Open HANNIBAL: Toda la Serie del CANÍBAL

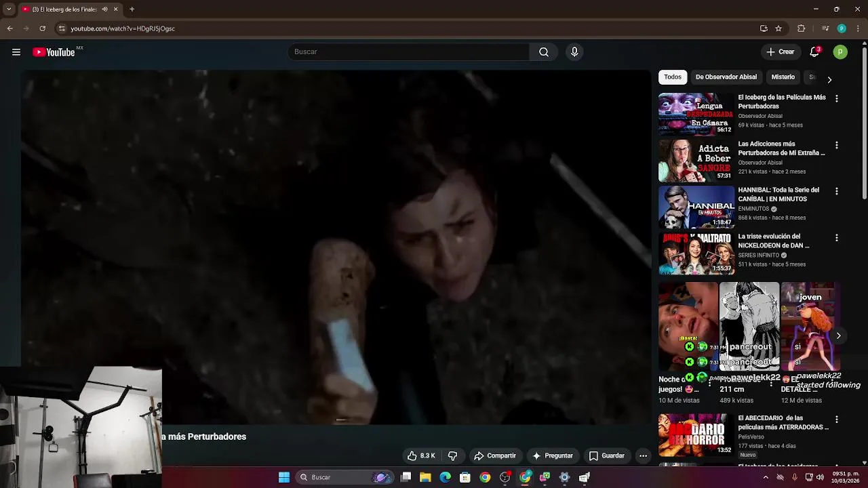778,195
